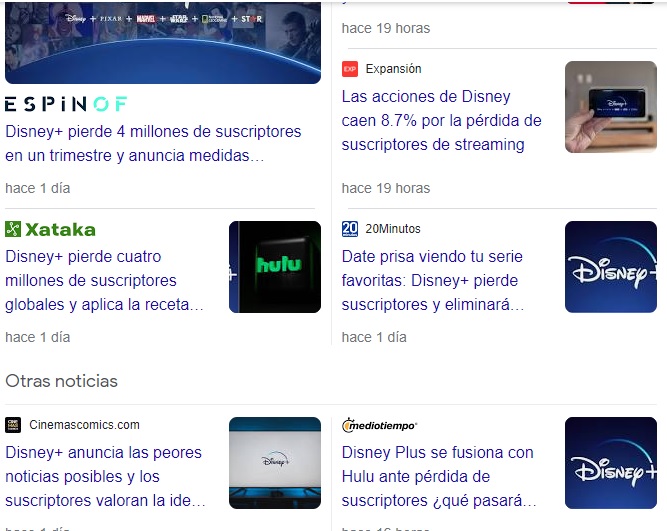Open Cinemascomics headline Disney+ anuncia las peores noticias
667x531 pixels.
pos(105,477)
